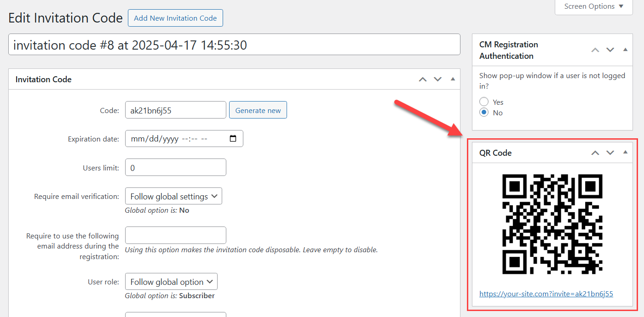Collapse the Invitation Code panel toggle
The width and height of the screenshot is (644, 317).
point(453,79)
